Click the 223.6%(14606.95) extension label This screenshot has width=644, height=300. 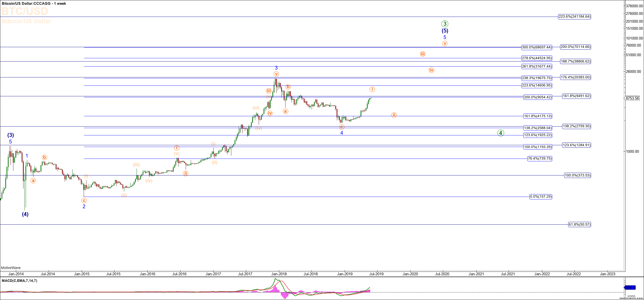coord(537,85)
